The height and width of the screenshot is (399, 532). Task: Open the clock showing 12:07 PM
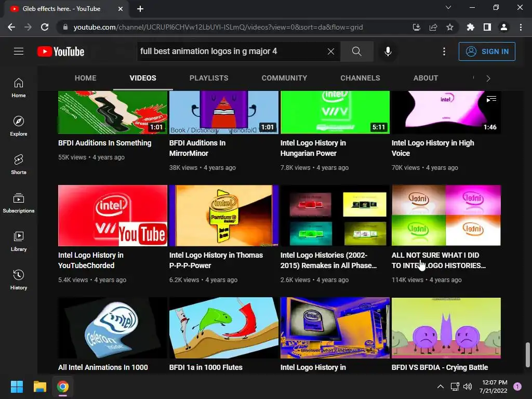pyautogui.click(x=494, y=387)
